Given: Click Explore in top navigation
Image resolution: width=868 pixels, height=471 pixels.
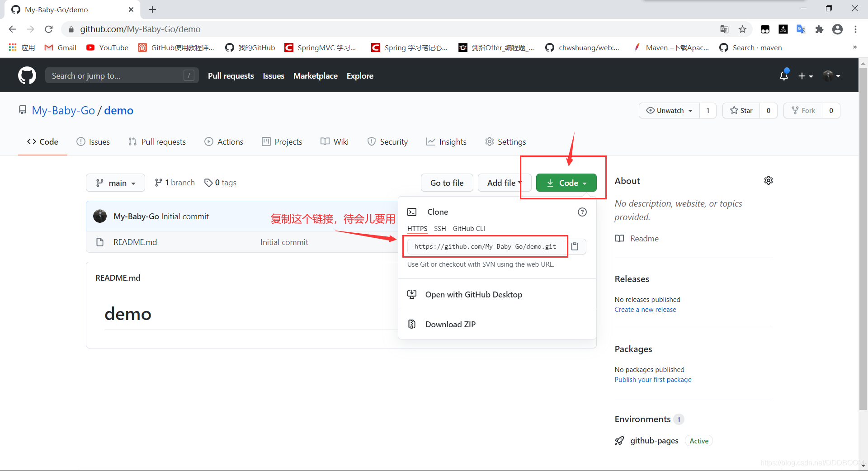Looking at the screenshot, I should (x=360, y=76).
